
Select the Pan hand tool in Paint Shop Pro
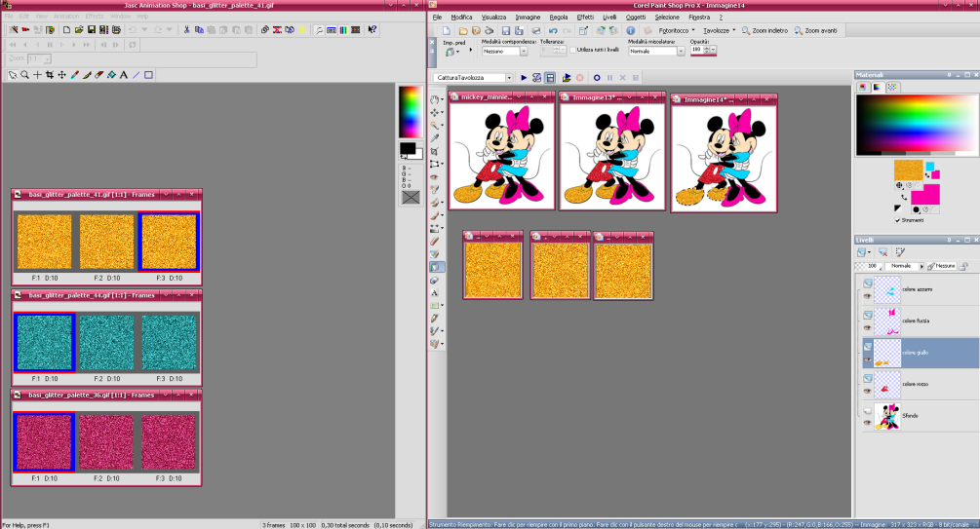click(x=434, y=99)
